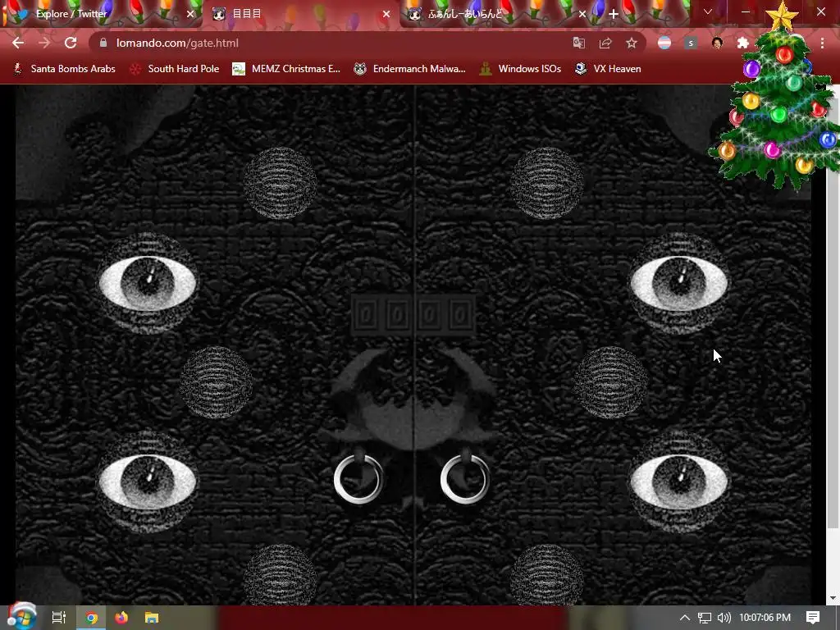
Task: Click the gray S extension icon
Action: (x=691, y=43)
